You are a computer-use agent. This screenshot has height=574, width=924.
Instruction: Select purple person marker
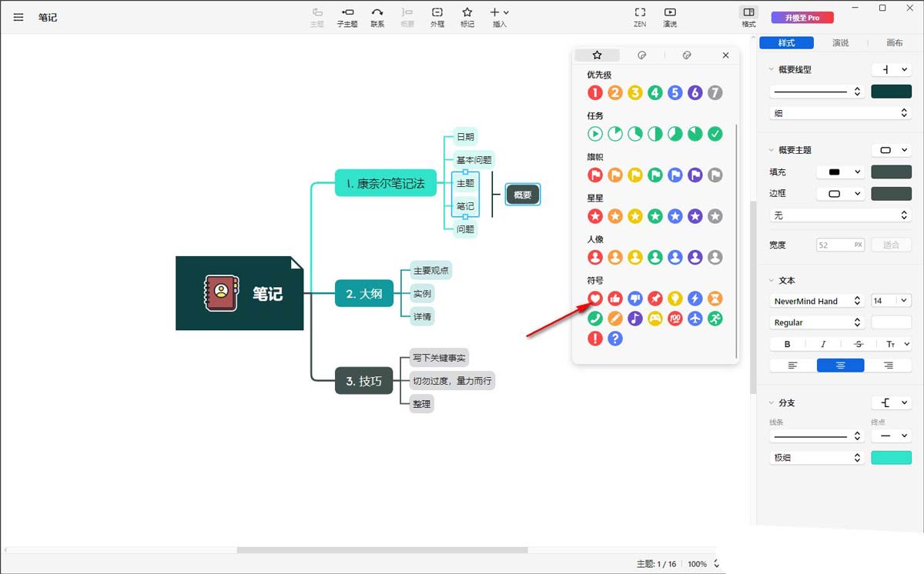click(695, 257)
